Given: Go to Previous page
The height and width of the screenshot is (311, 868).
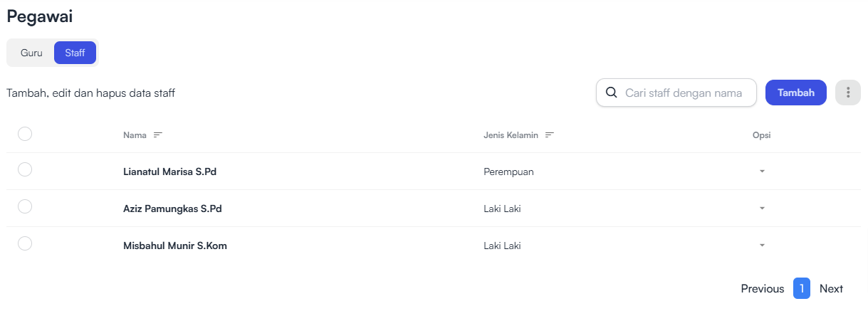Looking at the screenshot, I should pyautogui.click(x=763, y=288).
